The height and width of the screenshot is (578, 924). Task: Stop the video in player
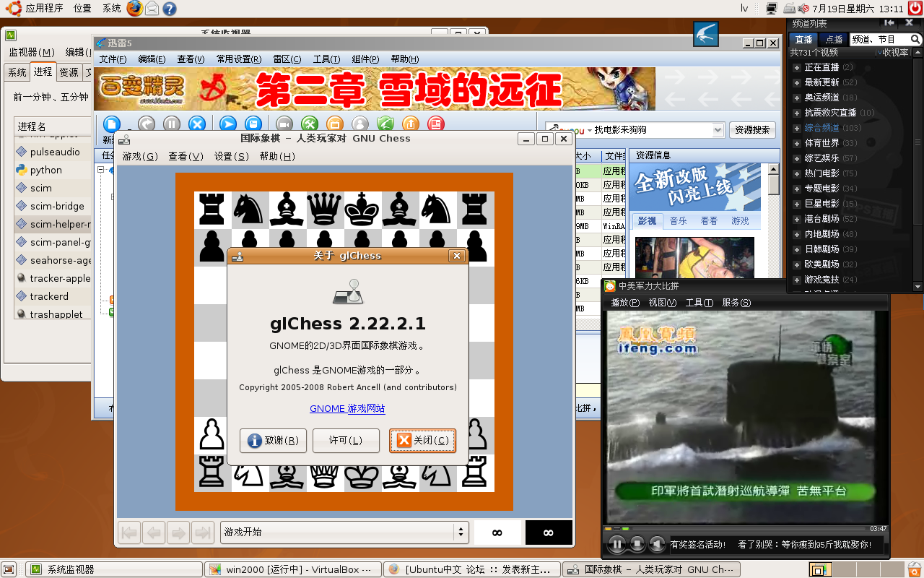(637, 543)
